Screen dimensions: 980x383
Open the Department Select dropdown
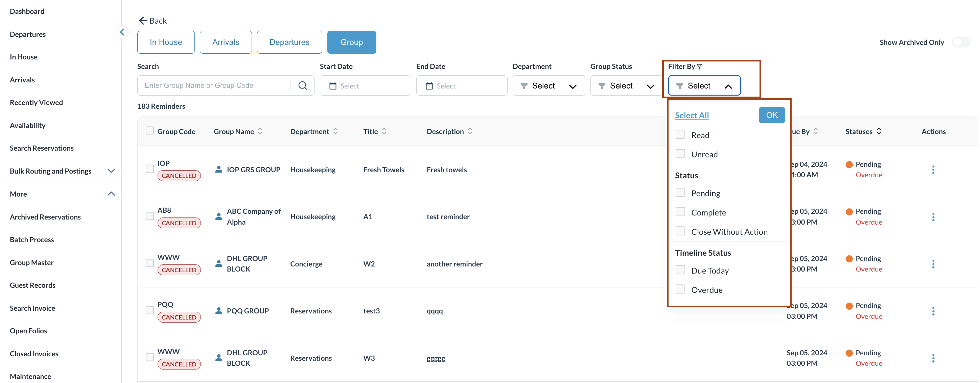[x=548, y=86]
